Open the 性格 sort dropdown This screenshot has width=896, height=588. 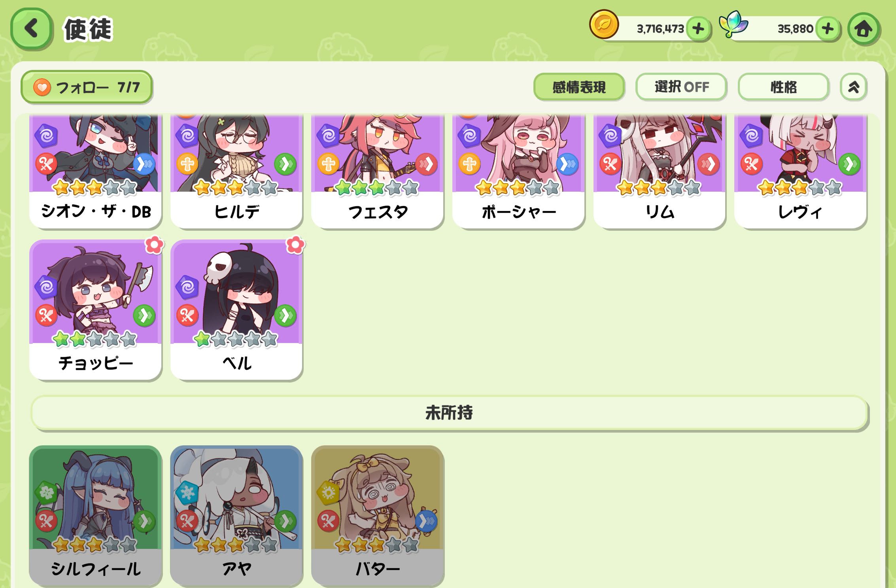point(783,87)
